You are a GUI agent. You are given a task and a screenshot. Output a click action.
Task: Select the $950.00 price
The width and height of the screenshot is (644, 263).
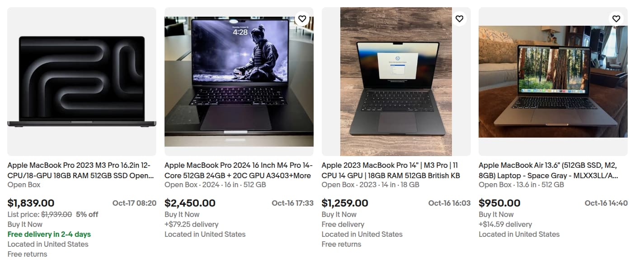click(x=500, y=203)
